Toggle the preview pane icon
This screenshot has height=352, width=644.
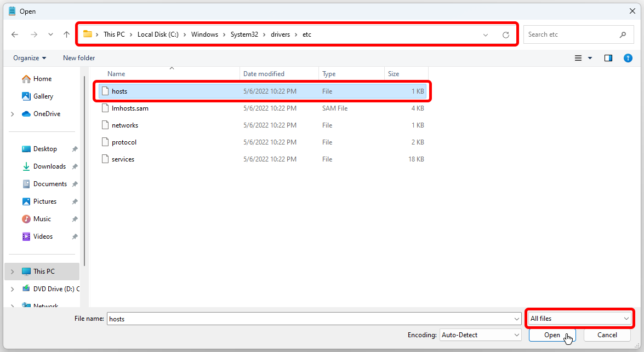(x=608, y=58)
